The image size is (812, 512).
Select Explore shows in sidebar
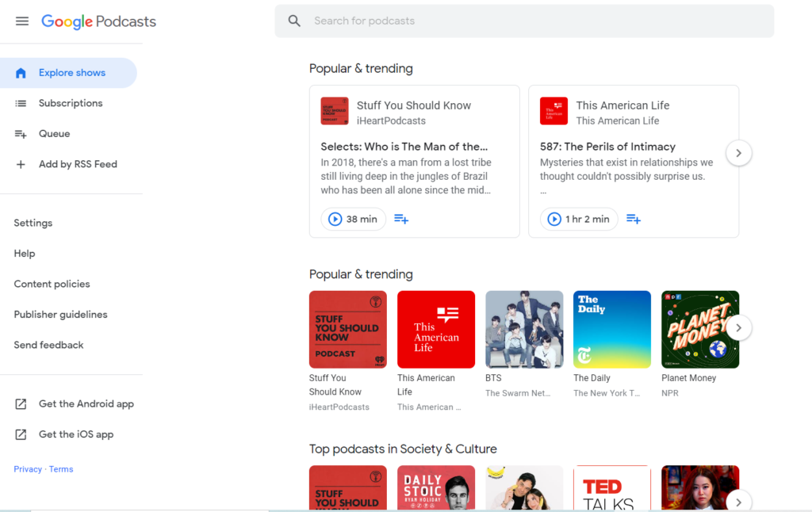click(x=68, y=73)
